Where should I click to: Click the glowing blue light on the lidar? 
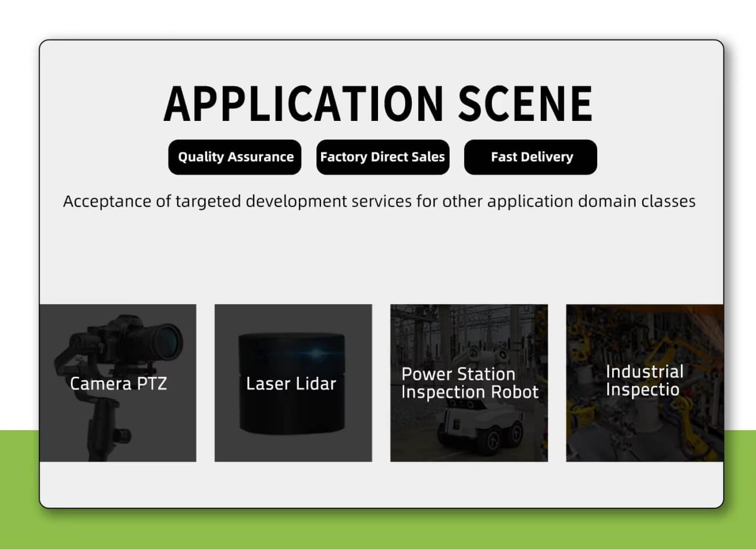click(x=315, y=353)
